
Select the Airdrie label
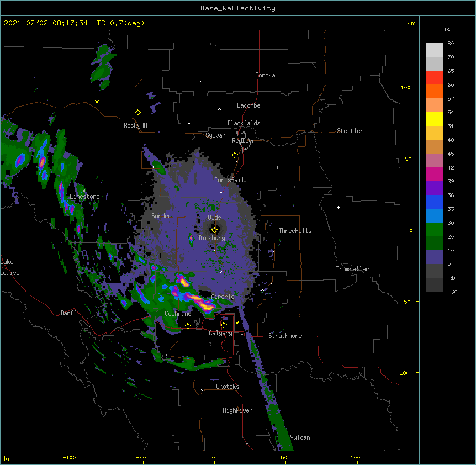[x=223, y=297]
